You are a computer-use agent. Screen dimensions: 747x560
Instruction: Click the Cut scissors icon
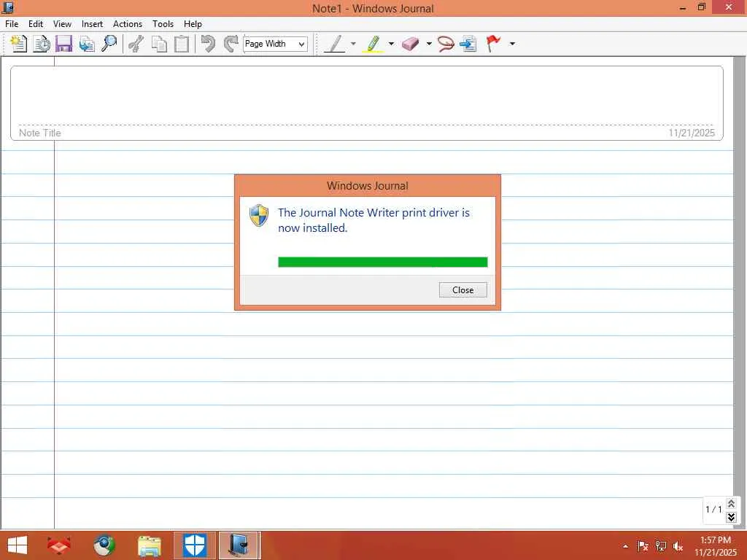tap(136, 44)
